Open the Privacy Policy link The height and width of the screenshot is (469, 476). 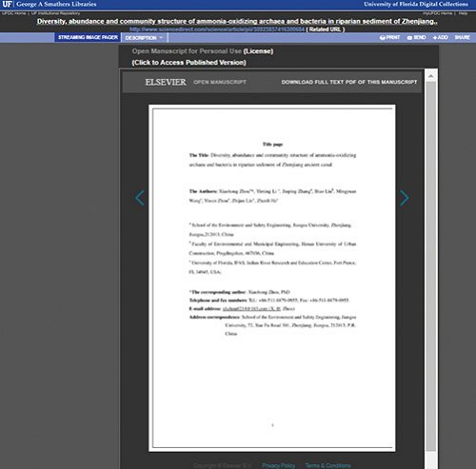coord(278,465)
